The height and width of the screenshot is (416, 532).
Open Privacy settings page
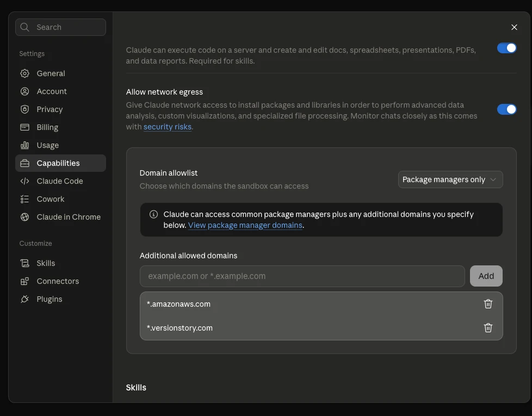(60, 109)
